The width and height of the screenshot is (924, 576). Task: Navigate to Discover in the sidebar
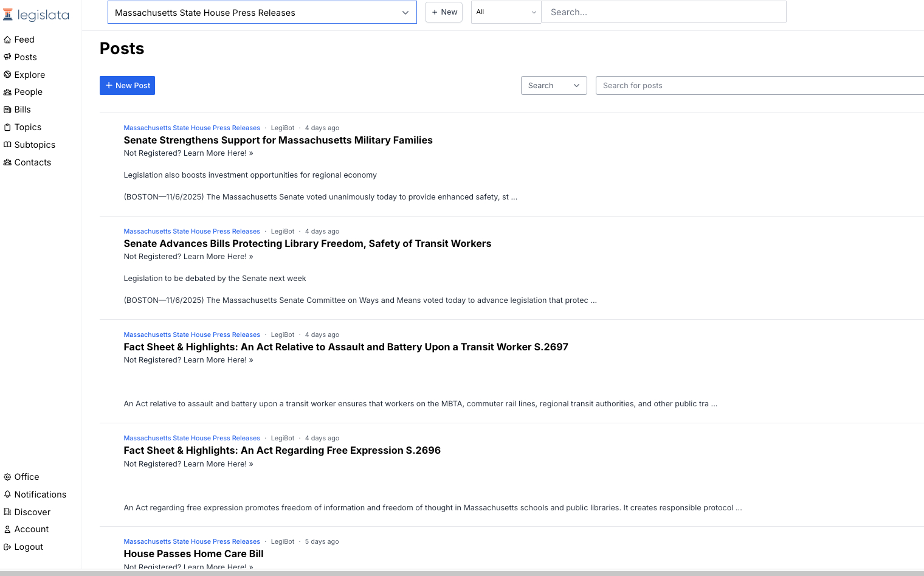click(32, 512)
